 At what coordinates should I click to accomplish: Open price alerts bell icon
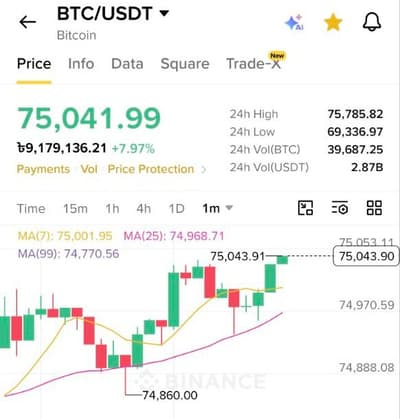coord(372,22)
